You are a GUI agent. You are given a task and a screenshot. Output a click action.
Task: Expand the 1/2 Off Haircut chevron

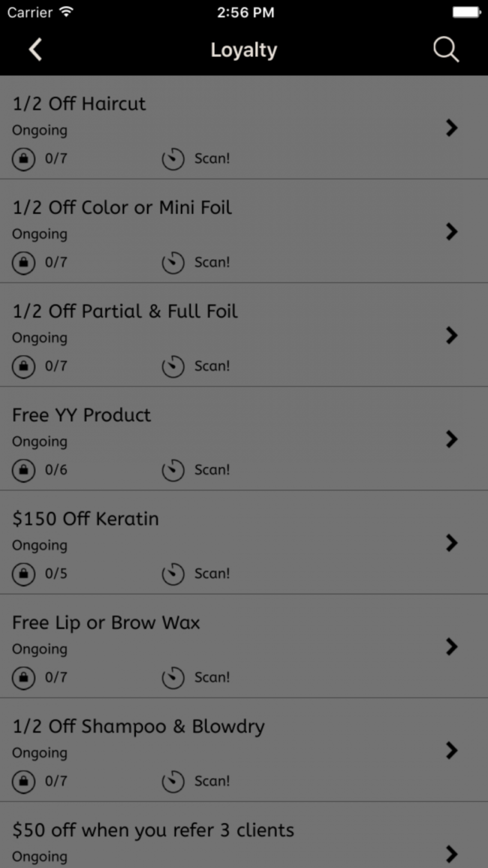pyautogui.click(x=452, y=128)
